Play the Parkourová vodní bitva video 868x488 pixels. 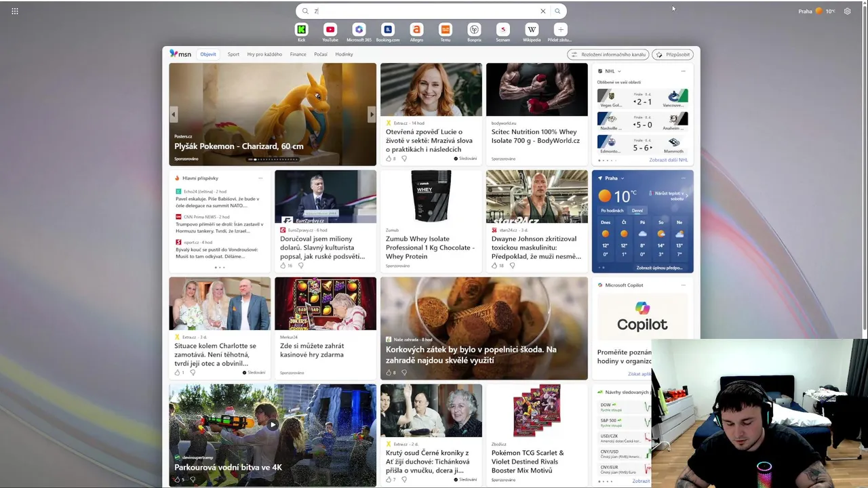273,425
